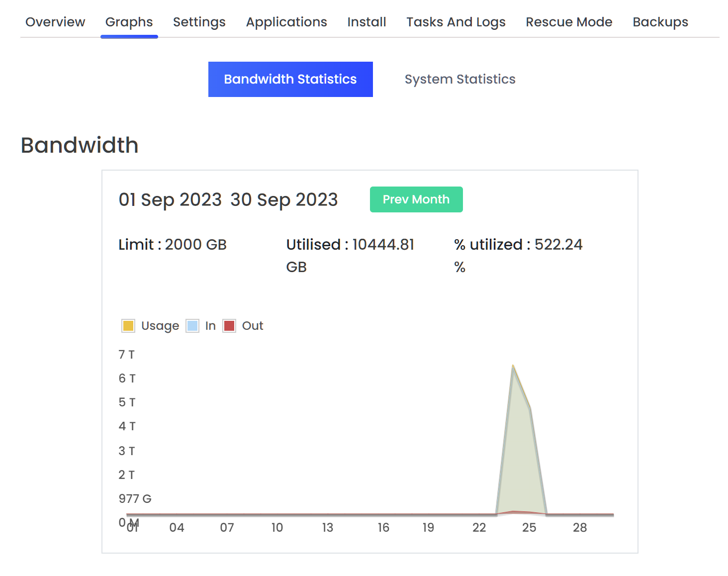Open the Overview tab
The width and height of the screenshot is (728, 576).
point(55,22)
